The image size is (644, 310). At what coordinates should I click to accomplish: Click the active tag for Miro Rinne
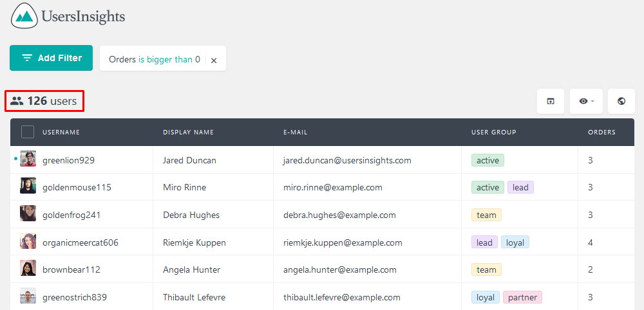tap(488, 187)
